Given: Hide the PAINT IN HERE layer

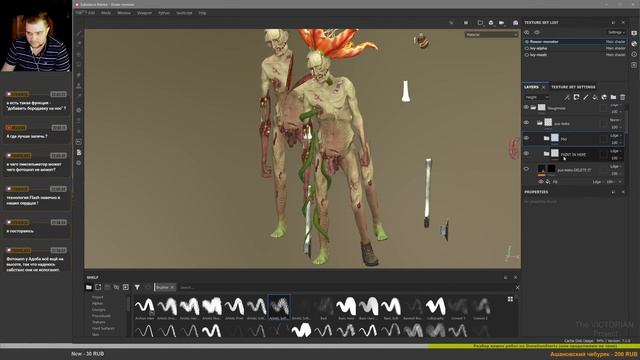Looking at the screenshot, I should (526, 153).
